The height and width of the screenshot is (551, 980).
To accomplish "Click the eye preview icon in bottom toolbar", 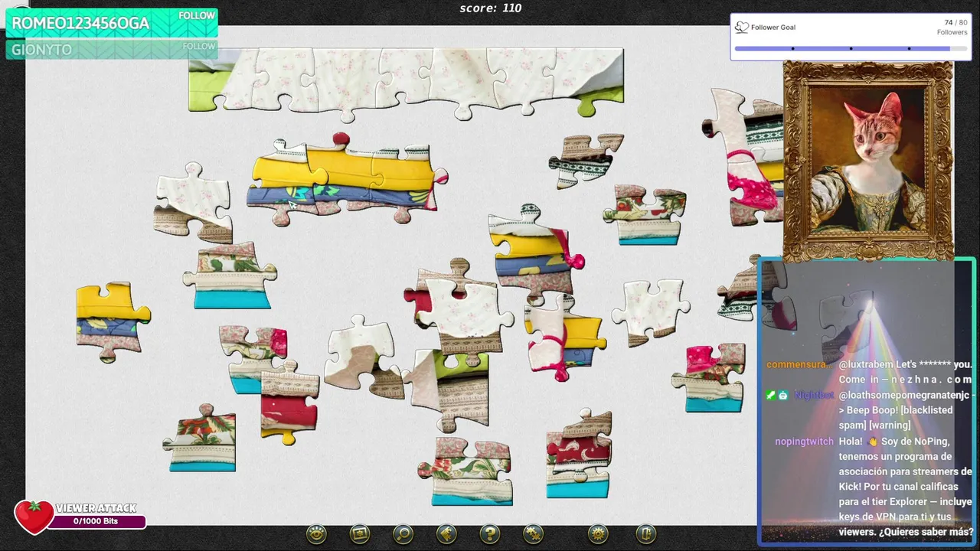I will tap(316, 534).
